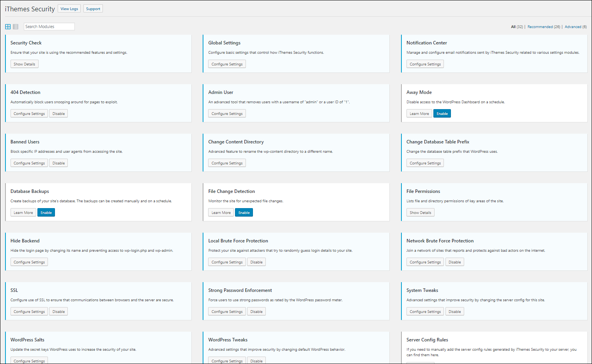Enable the File Change Detection module
This screenshot has height=364, width=592.
(244, 212)
